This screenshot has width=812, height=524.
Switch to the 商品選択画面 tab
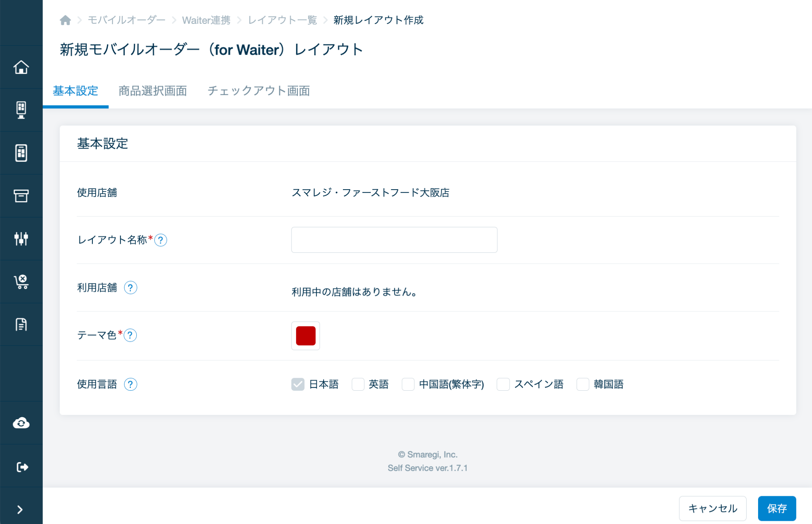(153, 91)
